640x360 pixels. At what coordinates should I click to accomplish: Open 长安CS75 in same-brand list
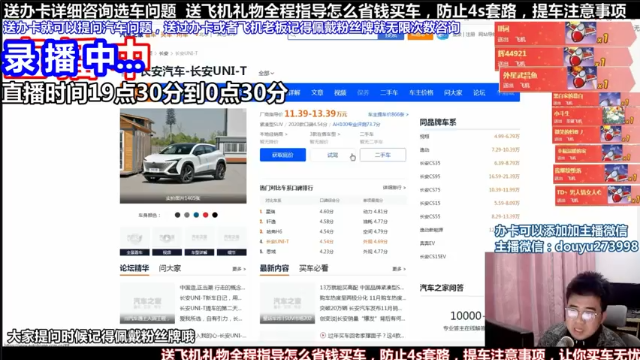pyautogui.click(x=430, y=190)
